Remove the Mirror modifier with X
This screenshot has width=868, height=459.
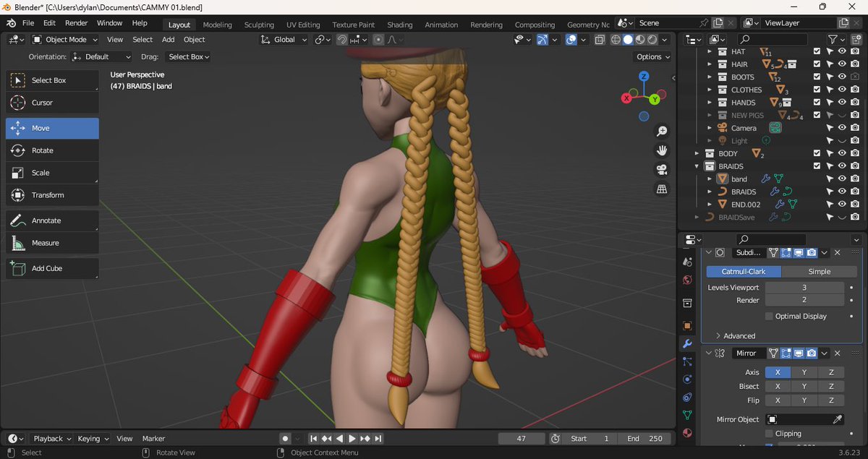point(838,353)
